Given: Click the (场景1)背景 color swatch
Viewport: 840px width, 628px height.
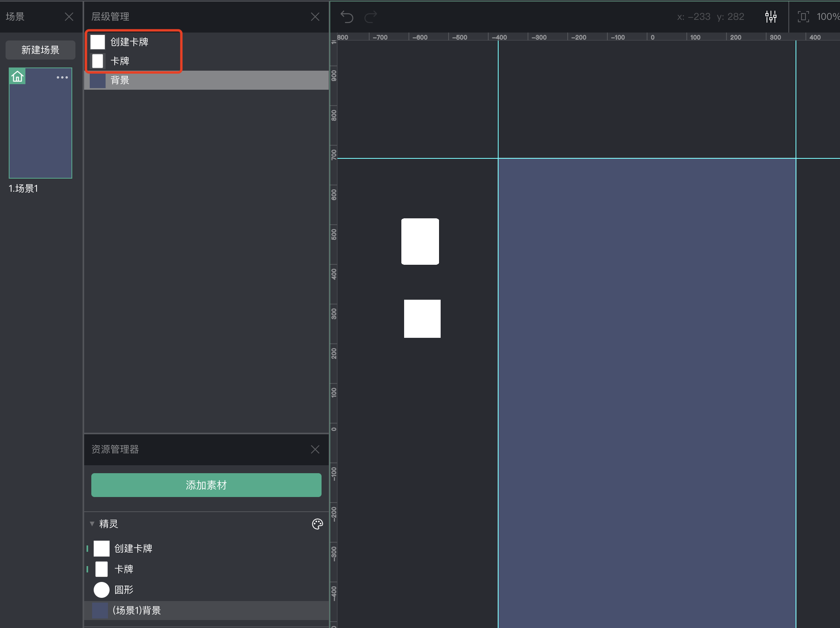Looking at the screenshot, I should coord(100,610).
